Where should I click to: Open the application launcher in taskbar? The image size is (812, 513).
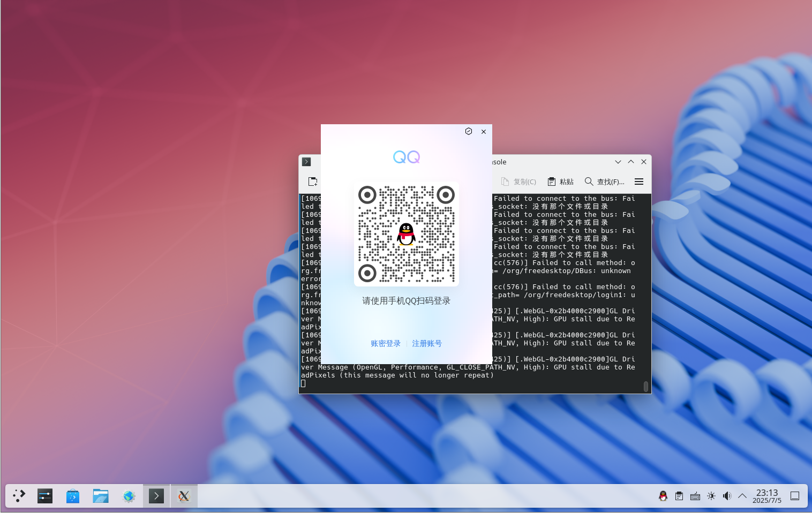pyautogui.click(x=19, y=496)
